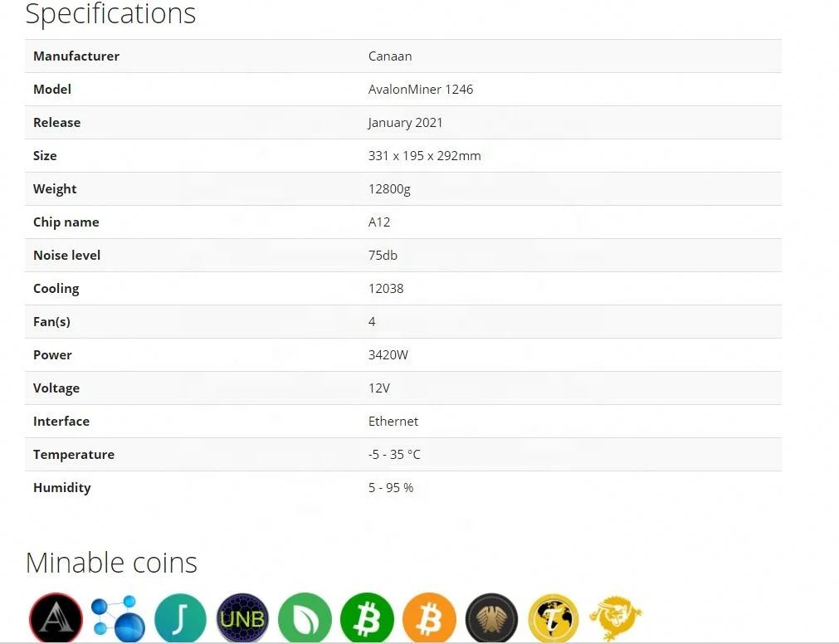Click the AvalonMiner 1246 value
The height and width of the screenshot is (644, 839).
pyautogui.click(x=421, y=90)
